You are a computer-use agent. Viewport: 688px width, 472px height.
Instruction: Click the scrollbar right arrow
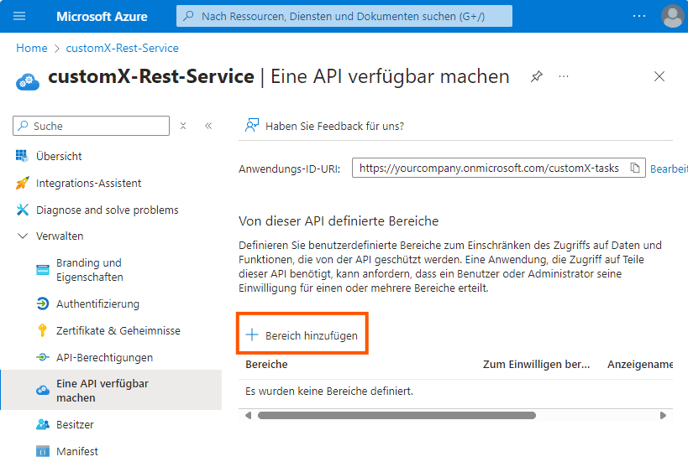[663, 415]
